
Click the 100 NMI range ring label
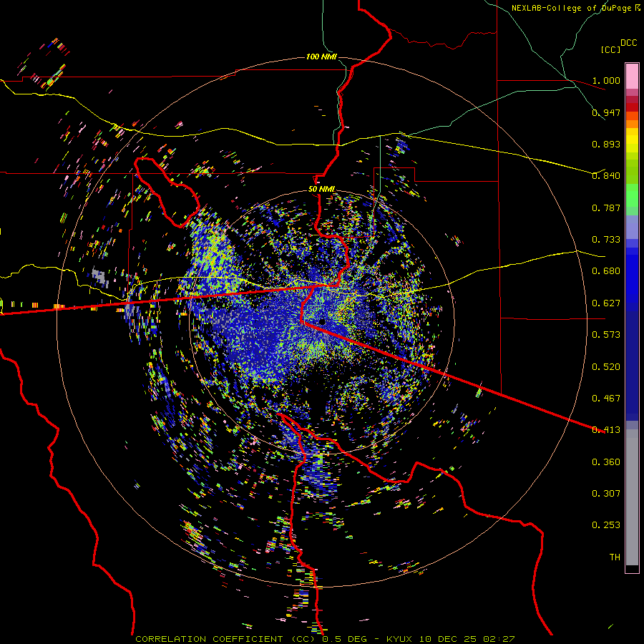click(x=321, y=57)
